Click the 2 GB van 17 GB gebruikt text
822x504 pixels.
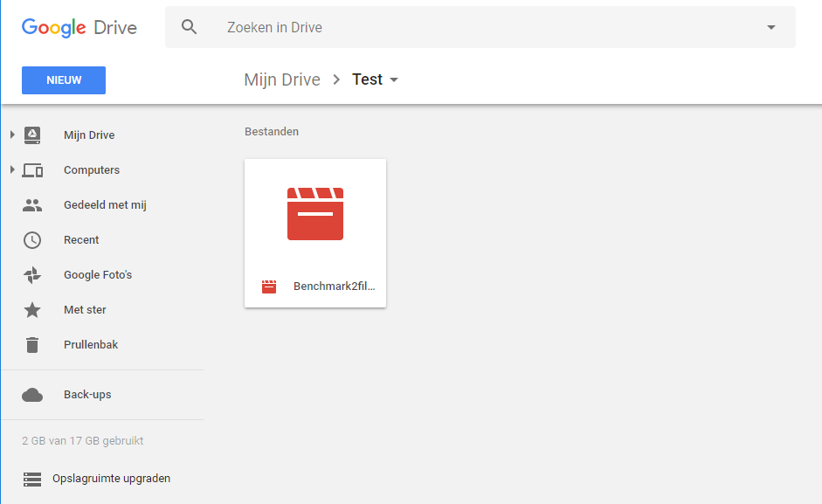(82, 440)
